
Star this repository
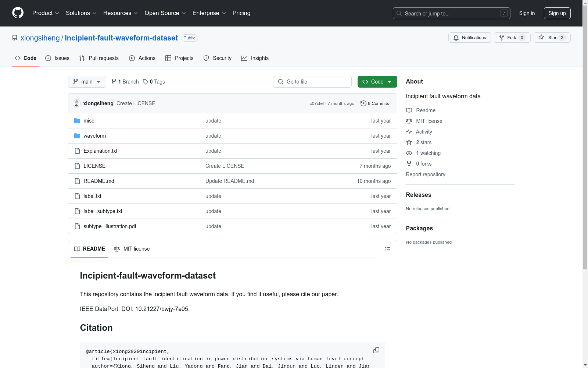click(552, 38)
